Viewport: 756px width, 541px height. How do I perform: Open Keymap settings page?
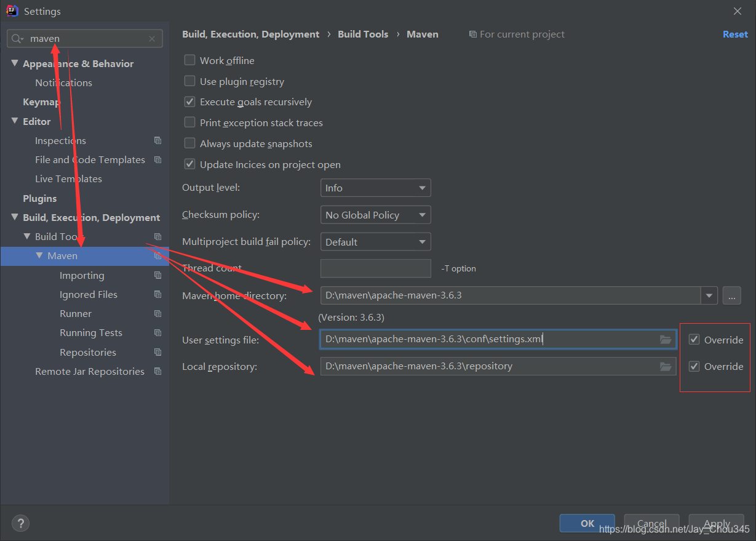point(42,102)
